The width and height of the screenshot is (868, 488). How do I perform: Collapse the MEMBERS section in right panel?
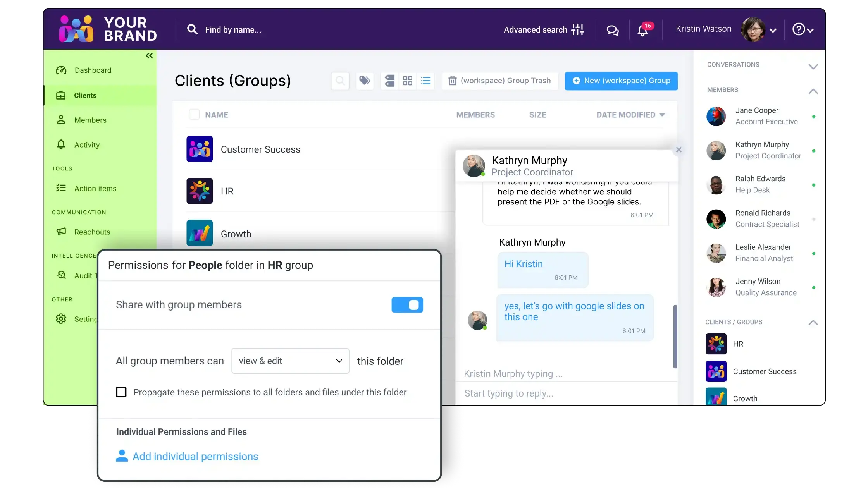(813, 91)
